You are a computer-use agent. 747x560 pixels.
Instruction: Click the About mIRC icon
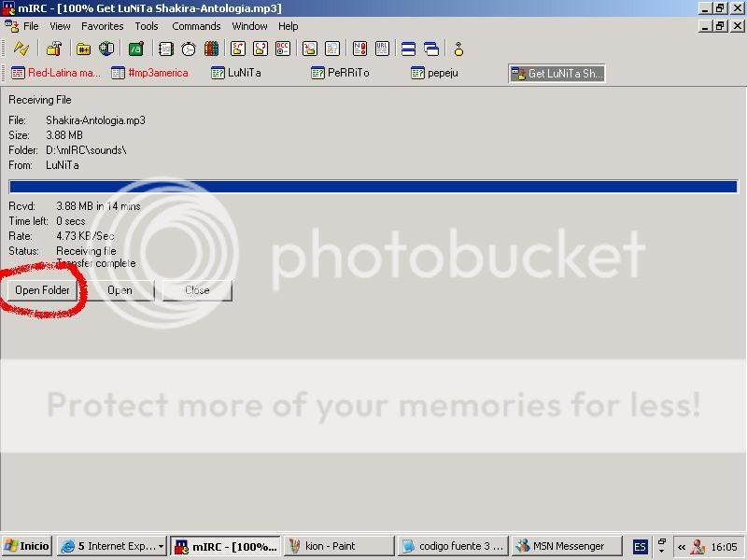coord(458,49)
